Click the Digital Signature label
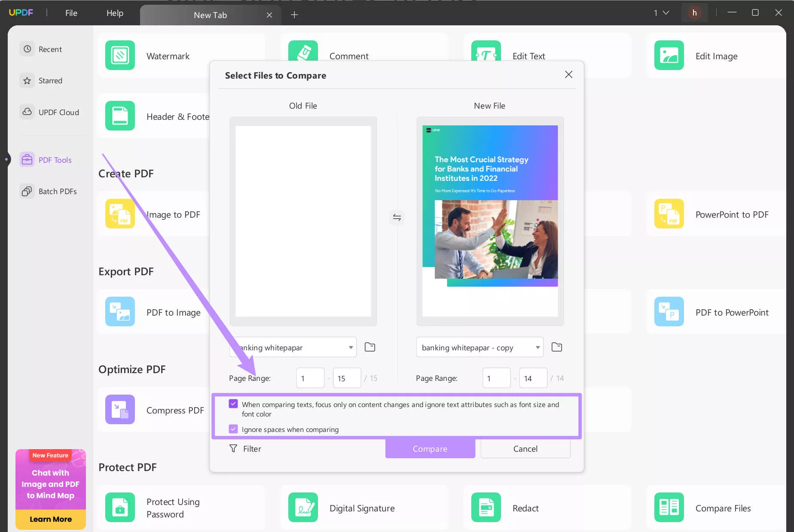This screenshot has height=532, width=794. pyautogui.click(x=362, y=508)
